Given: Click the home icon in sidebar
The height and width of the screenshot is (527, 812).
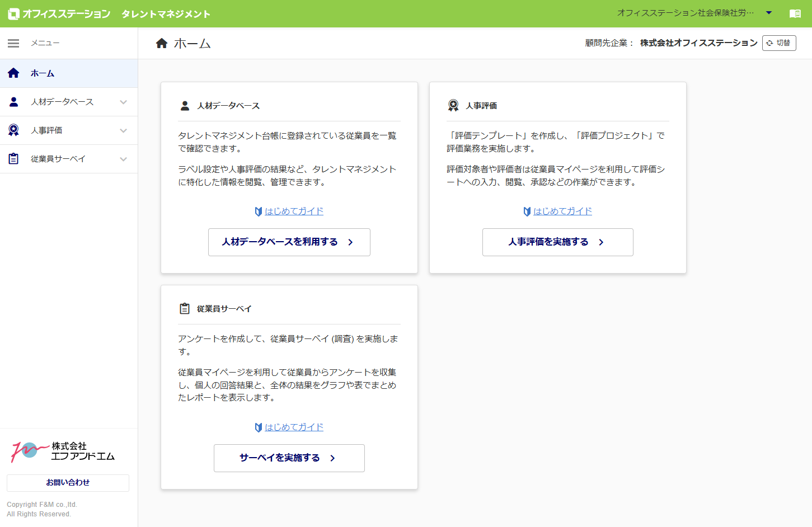Looking at the screenshot, I should 13,73.
